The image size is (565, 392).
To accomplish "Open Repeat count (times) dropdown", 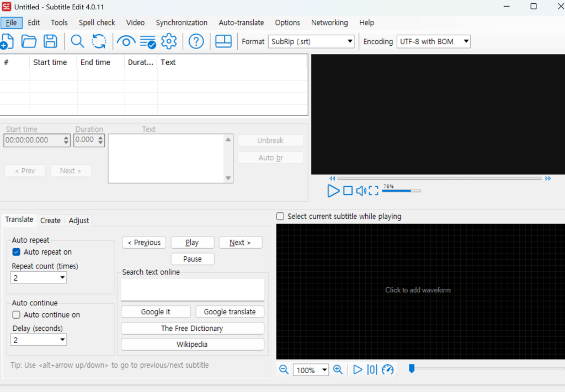I will pos(62,277).
